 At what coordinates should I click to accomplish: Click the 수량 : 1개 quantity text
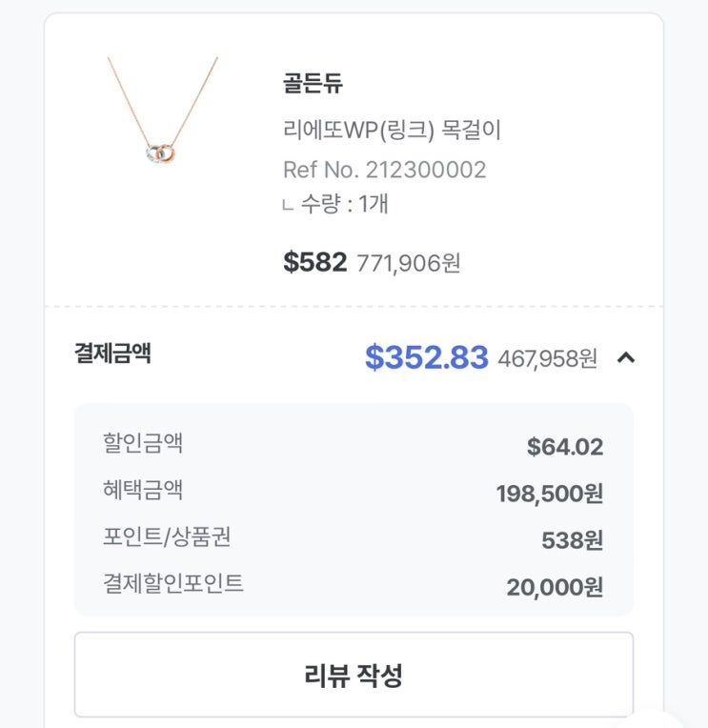(x=345, y=204)
